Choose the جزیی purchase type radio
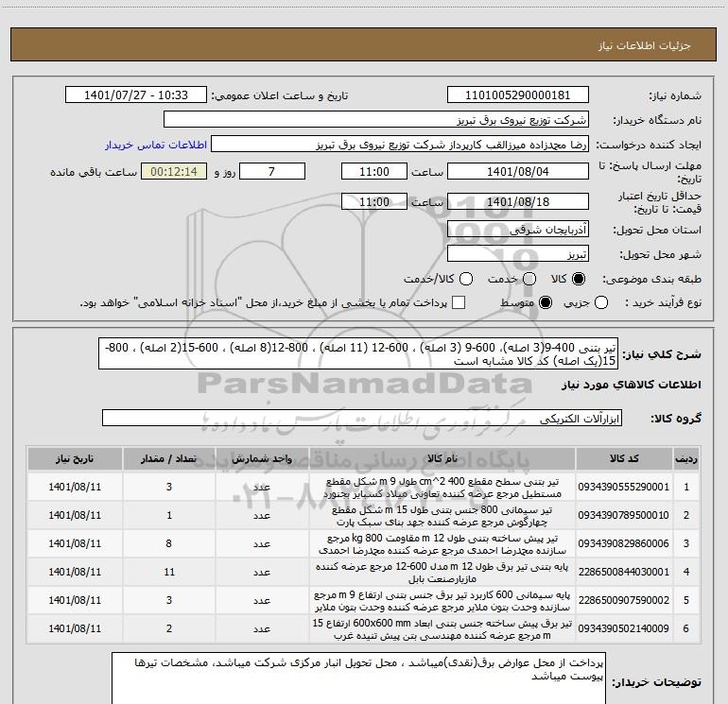 click(601, 302)
